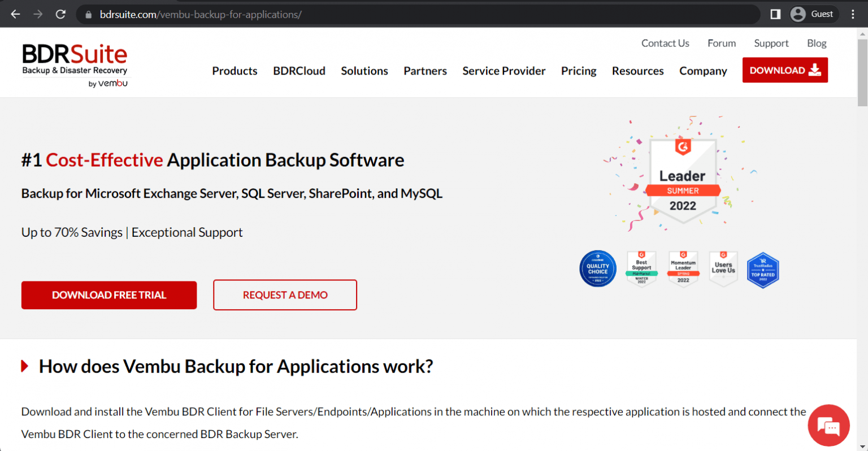Navigate to Contact Us
This screenshot has height=451, width=868.
(665, 43)
